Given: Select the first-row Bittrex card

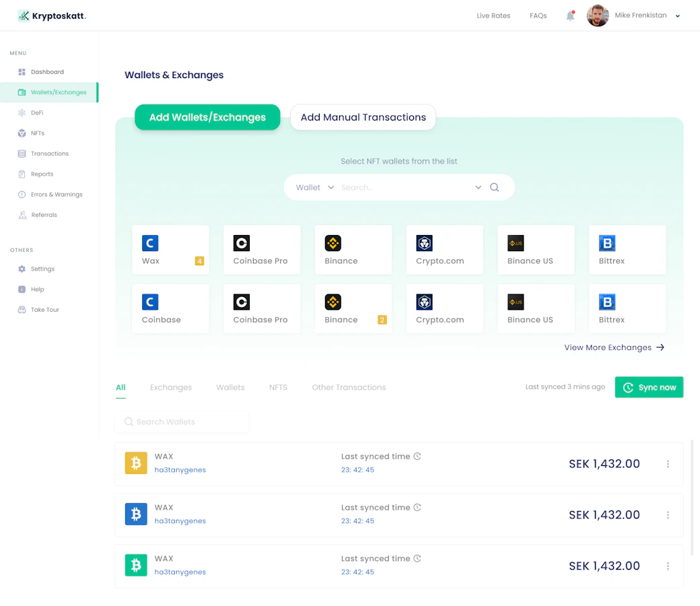Looking at the screenshot, I should (627, 250).
